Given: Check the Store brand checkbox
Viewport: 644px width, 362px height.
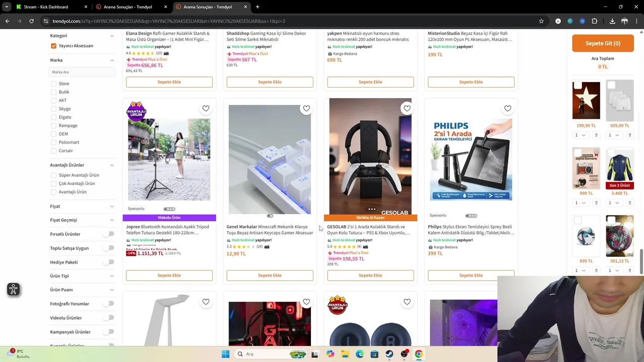Looking at the screenshot, I should coord(53,83).
